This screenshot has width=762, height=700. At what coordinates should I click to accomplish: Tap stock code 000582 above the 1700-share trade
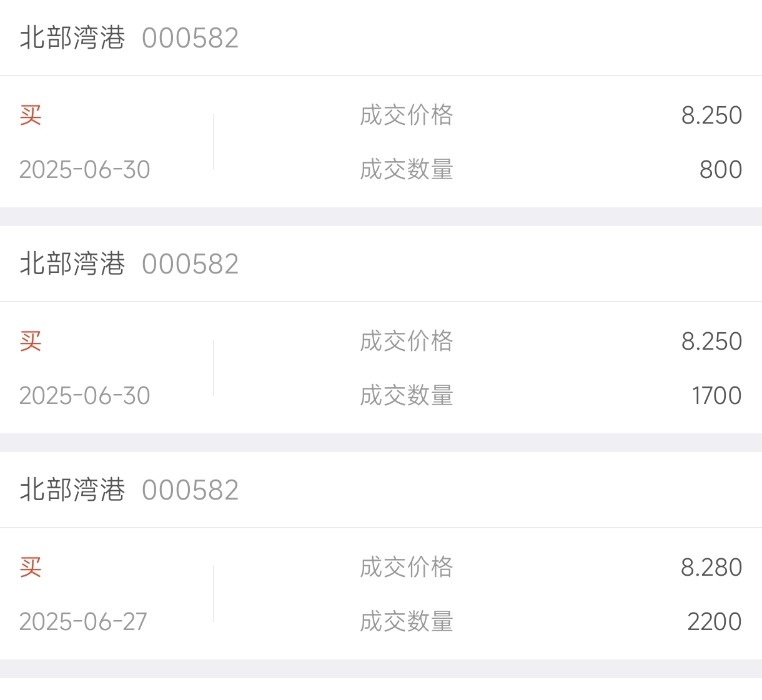tap(190, 264)
